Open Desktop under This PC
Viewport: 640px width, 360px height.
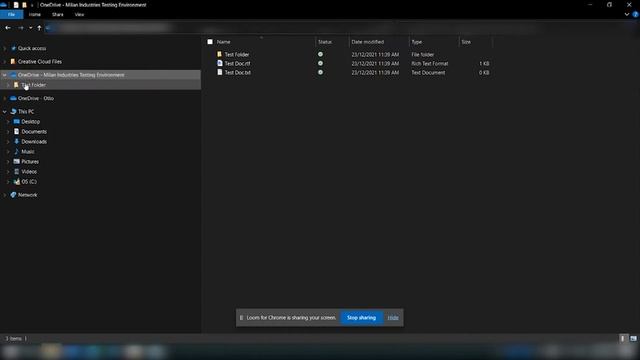[x=31, y=122]
